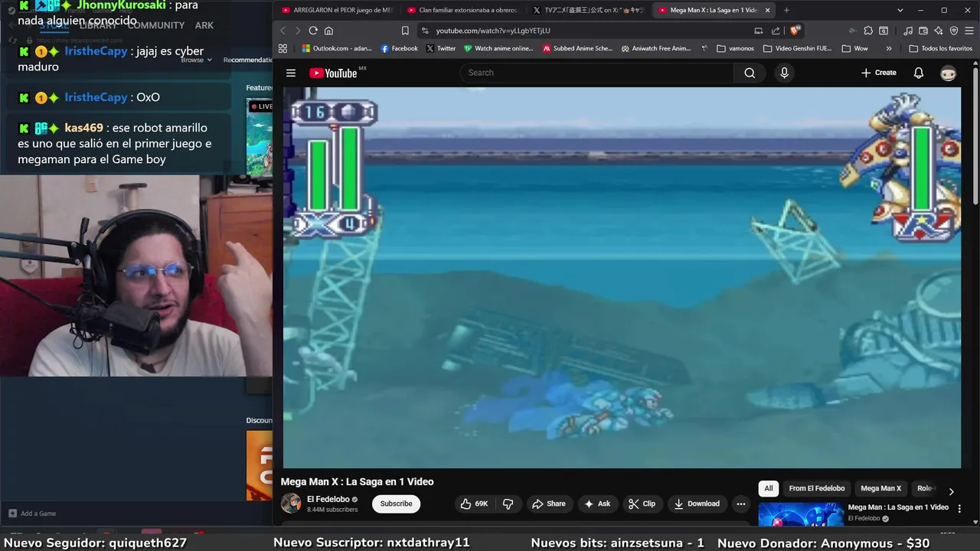Open the bookmarks bar apps grid
980x551 pixels.
(283, 48)
